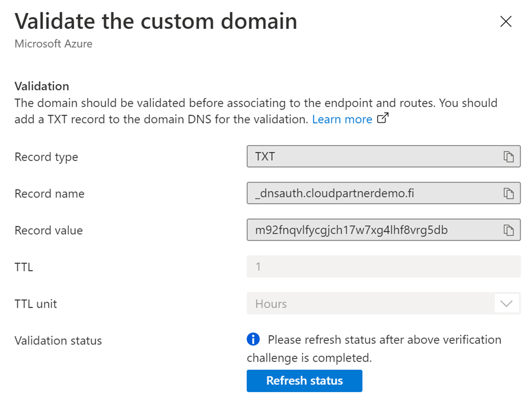Click the disabled TTL field showing 1
Viewport: 532px width, 413px height.
click(x=383, y=266)
